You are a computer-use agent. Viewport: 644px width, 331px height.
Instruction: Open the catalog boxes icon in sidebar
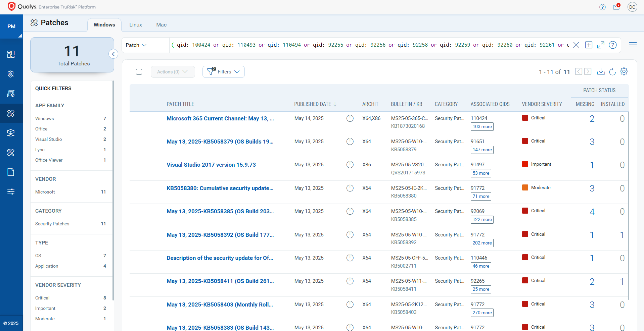tap(11, 133)
